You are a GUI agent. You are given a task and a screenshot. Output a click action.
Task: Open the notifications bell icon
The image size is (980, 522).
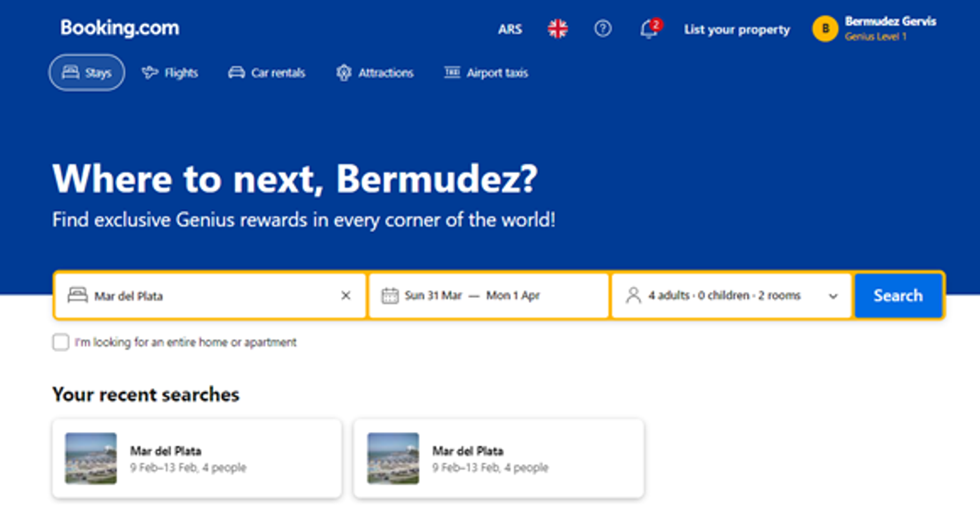(x=650, y=29)
